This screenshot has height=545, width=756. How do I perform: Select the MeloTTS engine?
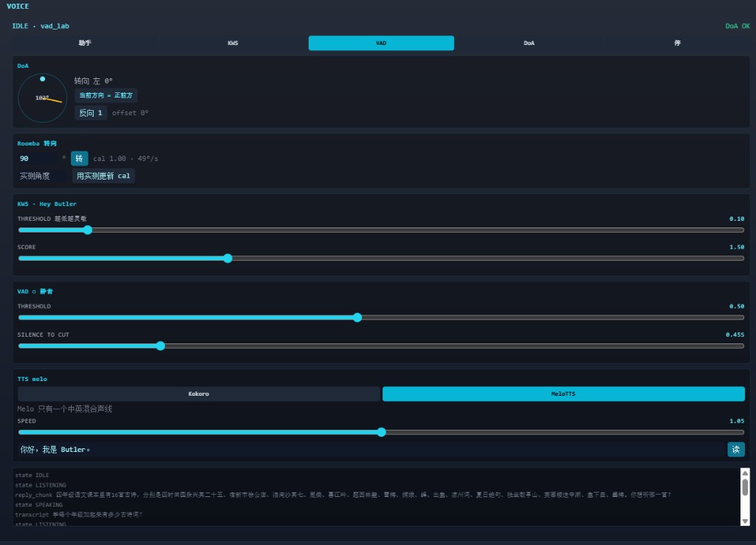click(563, 394)
